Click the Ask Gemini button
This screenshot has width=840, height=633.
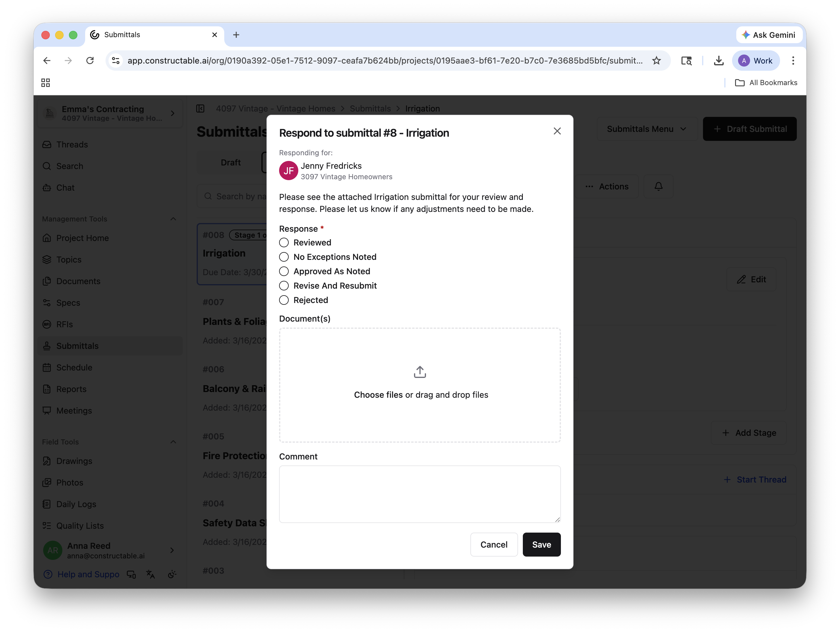pyautogui.click(x=769, y=35)
